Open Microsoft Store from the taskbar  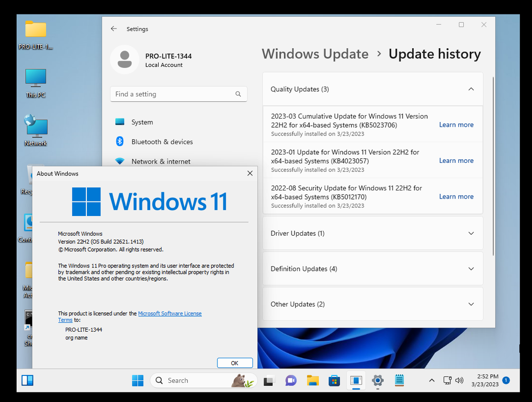tap(334, 380)
